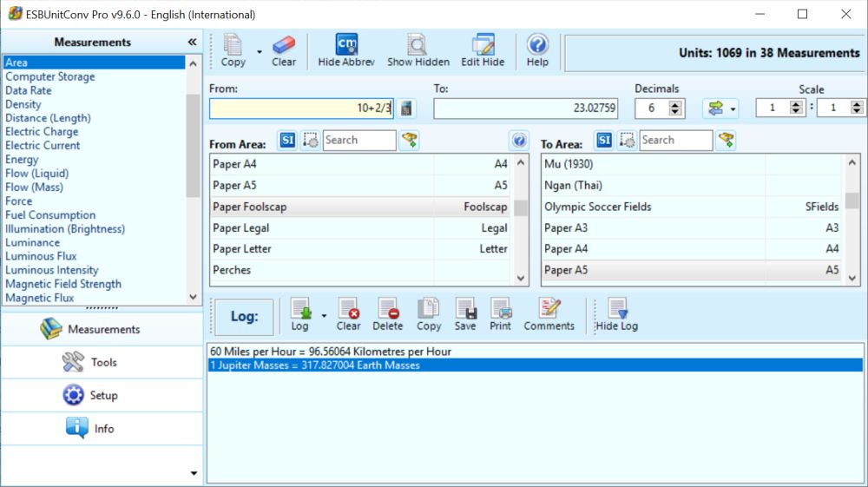Select Olympic Soccer Fields in To list

click(x=692, y=207)
